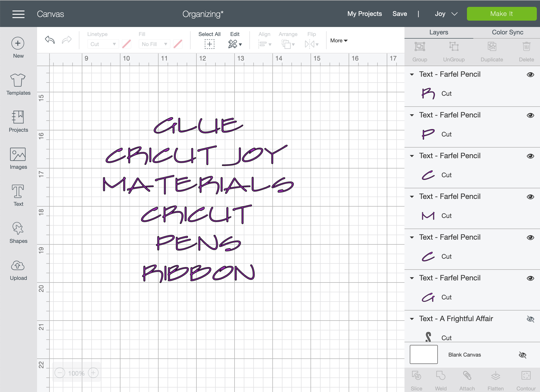Open the Projects panel
540x392 pixels.
click(18, 121)
